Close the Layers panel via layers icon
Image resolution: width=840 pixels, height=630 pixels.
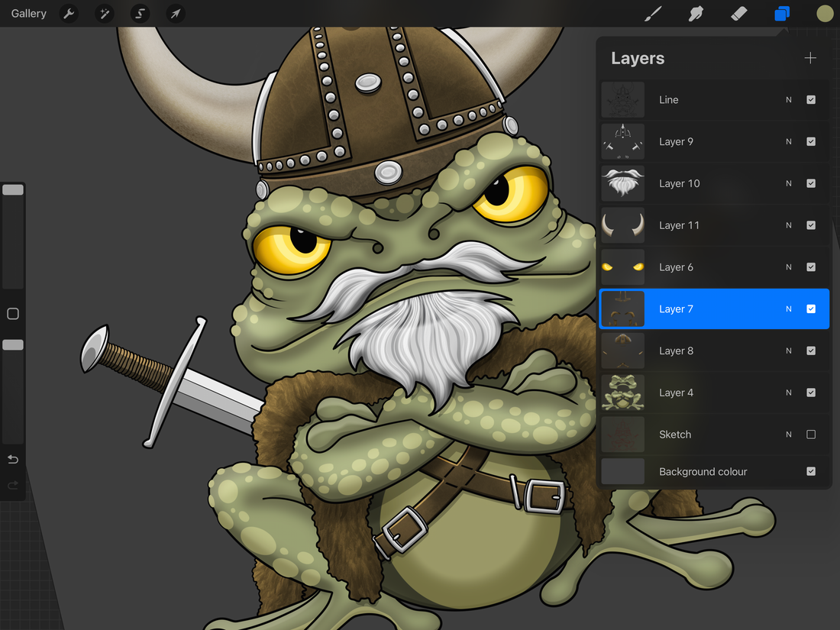[781, 14]
